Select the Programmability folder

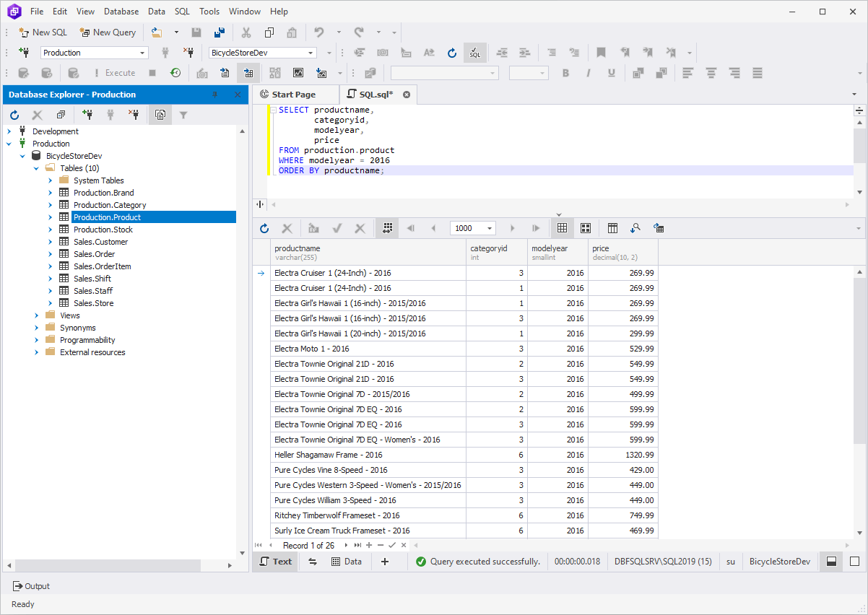[87, 340]
